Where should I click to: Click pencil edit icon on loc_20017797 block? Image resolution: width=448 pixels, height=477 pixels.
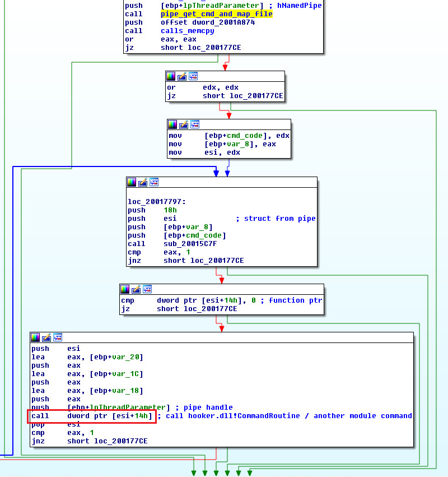point(143,182)
